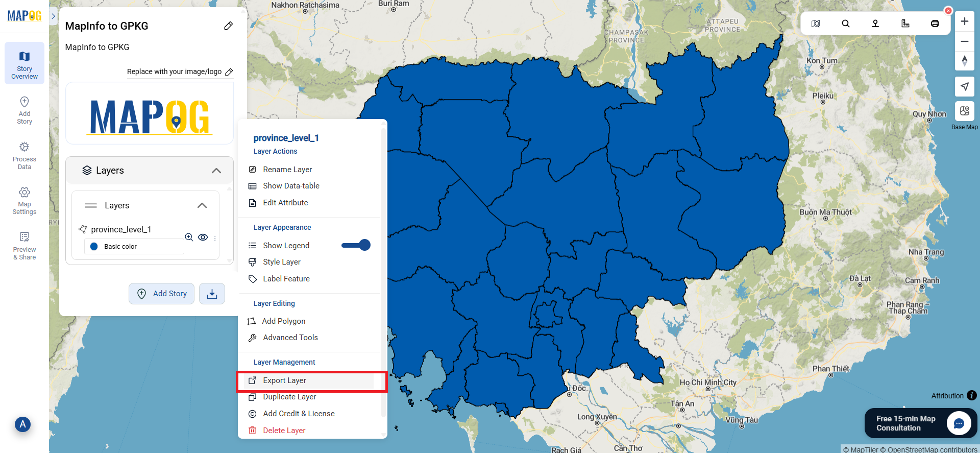Click the MAPOG logo image placeholder
The width and height of the screenshot is (980, 453).
[x=150, y=114]
